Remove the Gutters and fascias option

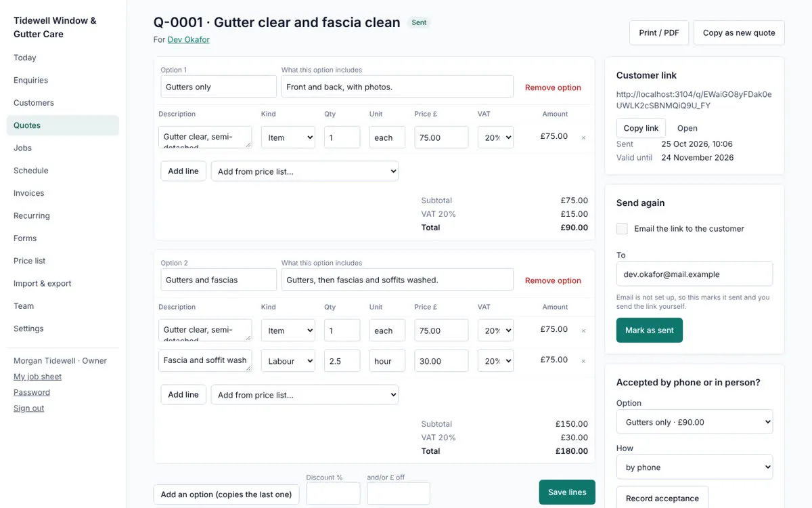(x=553, y=280)
